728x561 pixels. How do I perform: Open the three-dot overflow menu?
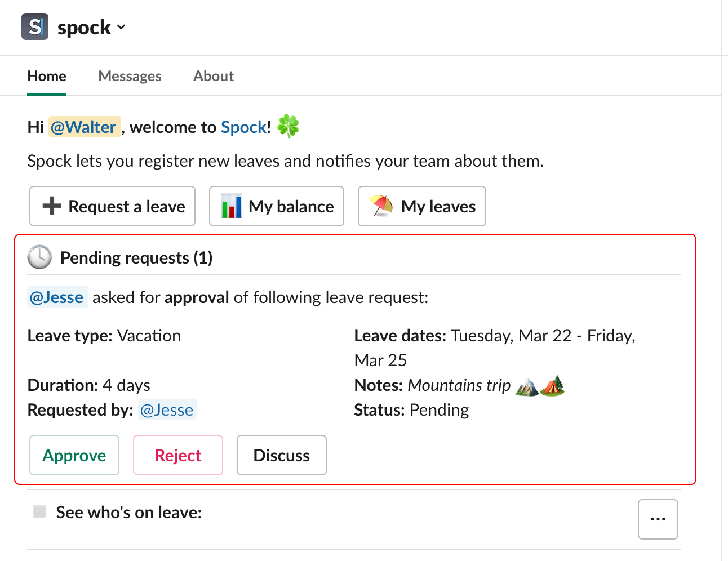click(x=658, y=519)
